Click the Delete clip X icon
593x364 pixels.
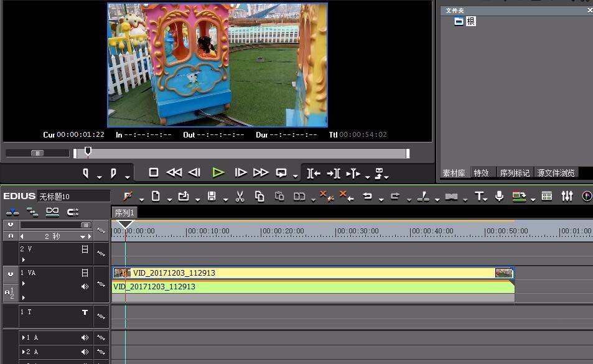coord(326,196)
